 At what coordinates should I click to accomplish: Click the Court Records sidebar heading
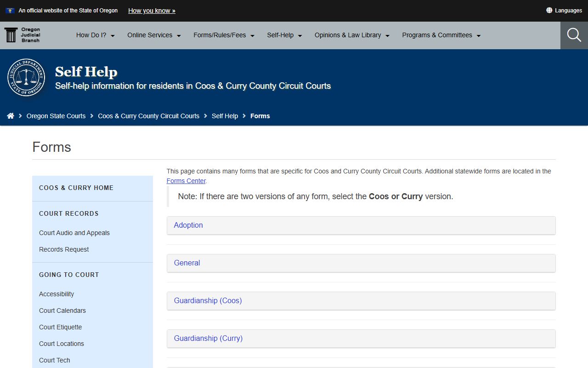click(x=69, y=213)
